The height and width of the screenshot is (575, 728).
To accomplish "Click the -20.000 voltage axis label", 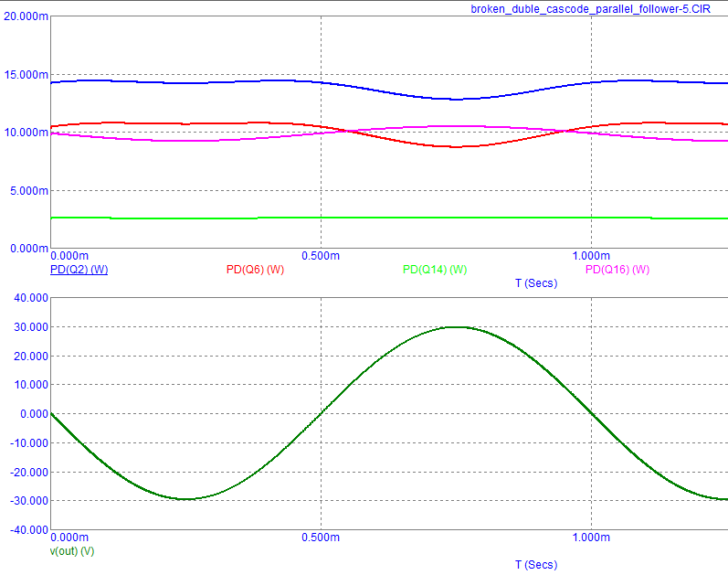I will pos(29,473).
